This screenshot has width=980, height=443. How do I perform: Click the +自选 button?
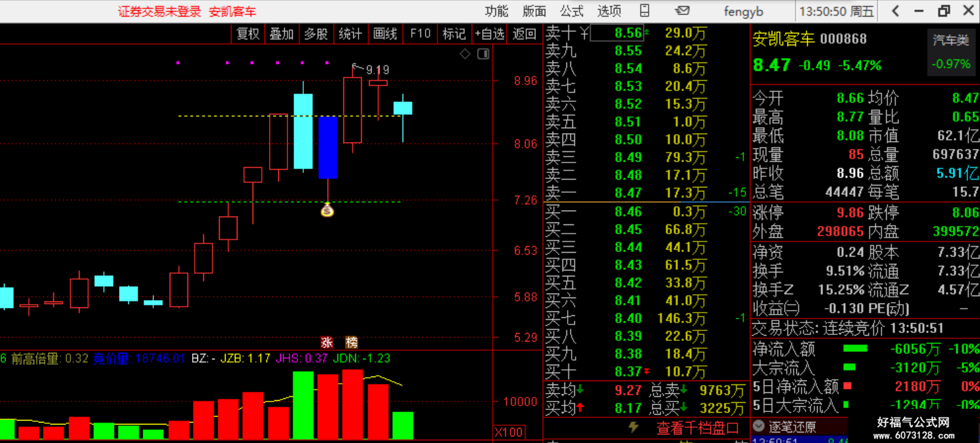pos(489,34)
